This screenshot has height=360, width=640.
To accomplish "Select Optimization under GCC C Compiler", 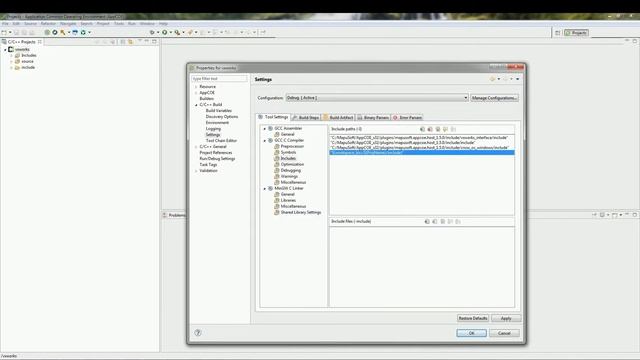I will coord(292,164).
